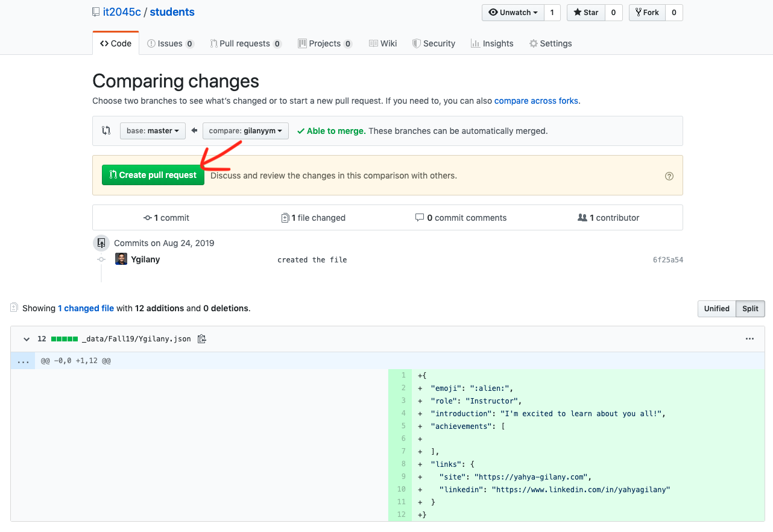This screenshot has height=532, width=773.
Task: Open the Ygilany author link
Action: click(145, 259)
